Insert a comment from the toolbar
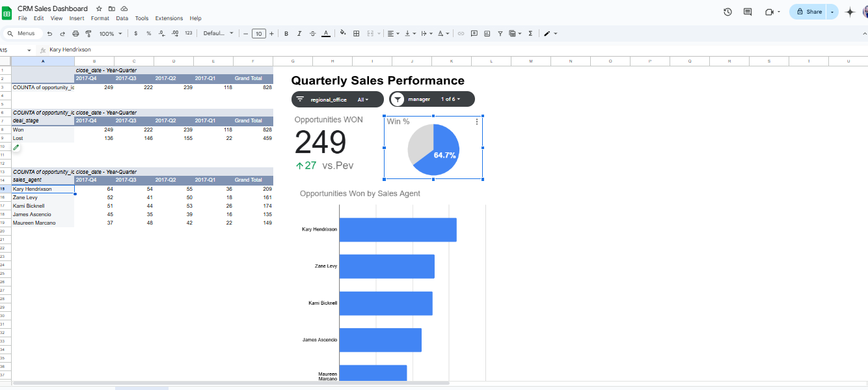 click(x=474, y=33)
